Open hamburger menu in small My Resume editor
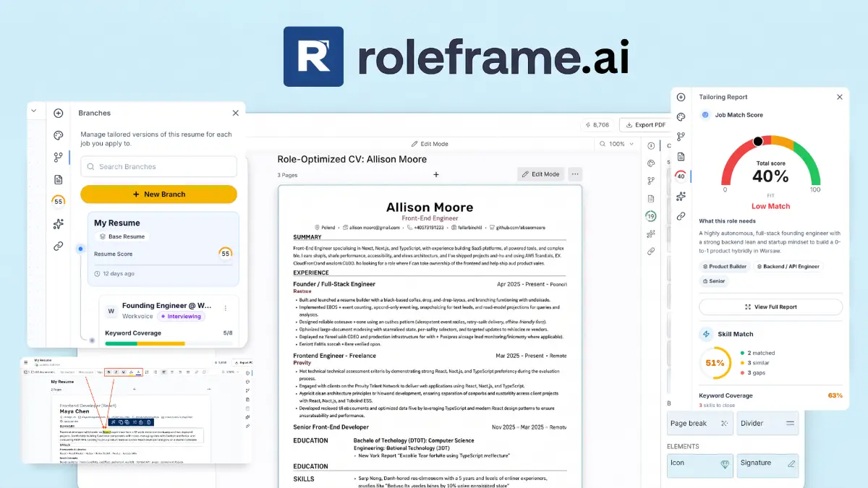 tap(26, 362)
